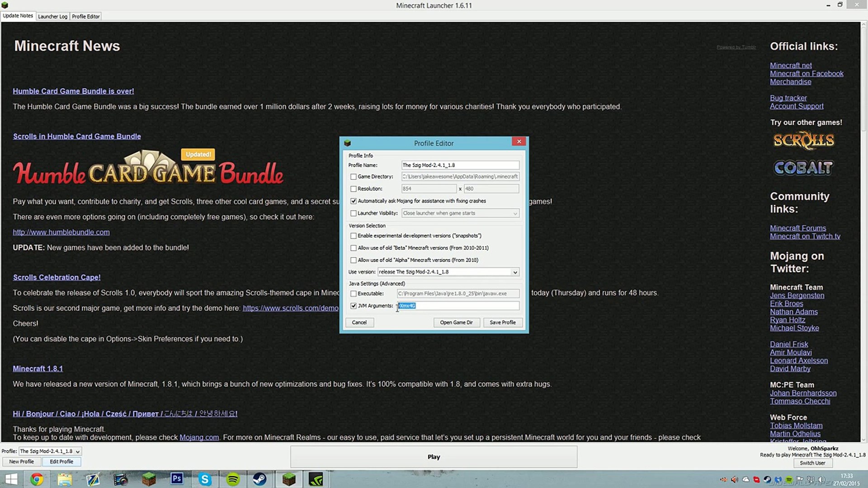Open Photoshop from the taskbar
868x488 pixels.
pos(177,479)
